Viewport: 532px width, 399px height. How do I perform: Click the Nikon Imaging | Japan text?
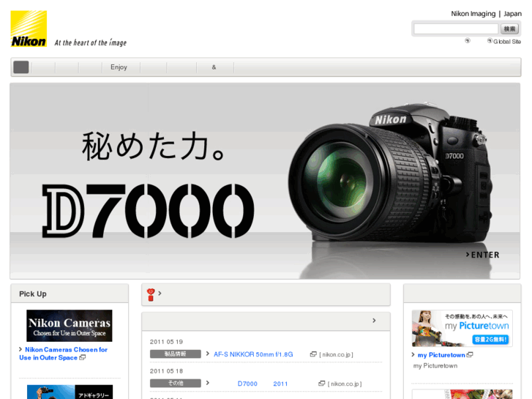[x=486, y=14]
